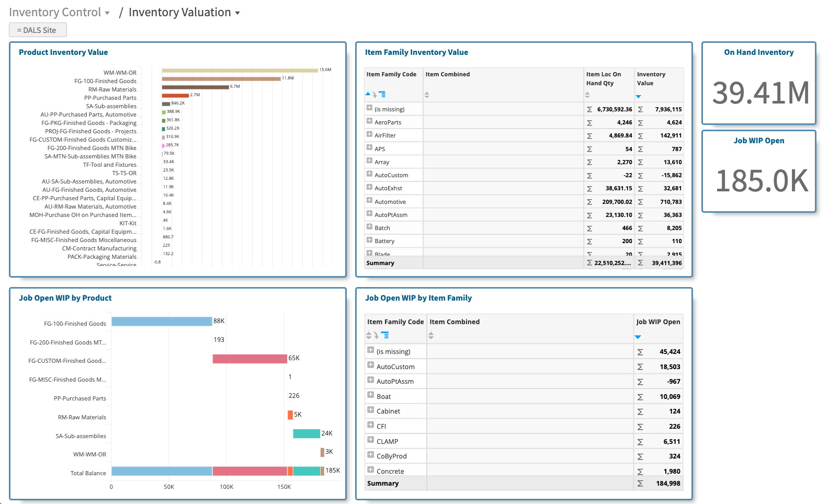This screenshot has height=504, width=840.
Task: Click the blue FG-100-Finished Goods WIP bar
Action: [x=162, y=322]
